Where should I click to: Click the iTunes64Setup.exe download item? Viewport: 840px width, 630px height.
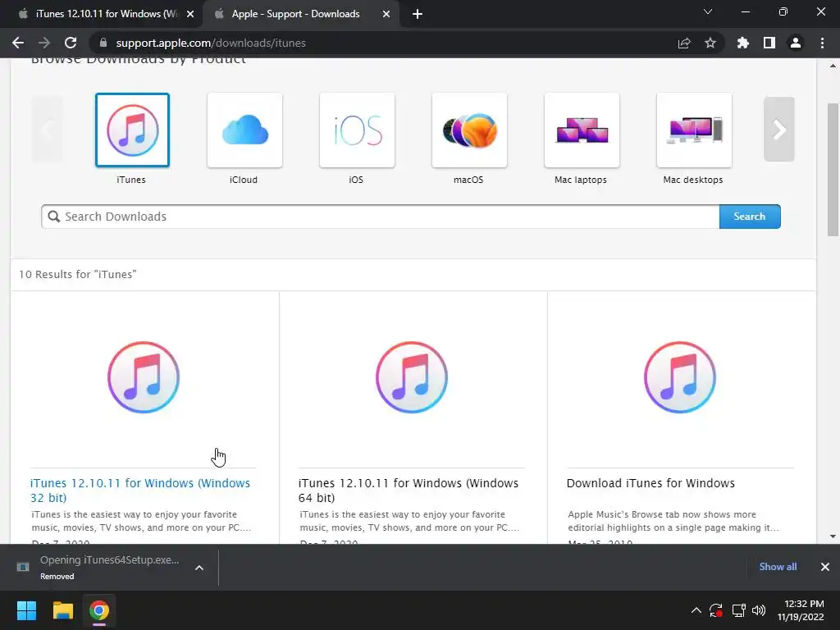(102, 568)
